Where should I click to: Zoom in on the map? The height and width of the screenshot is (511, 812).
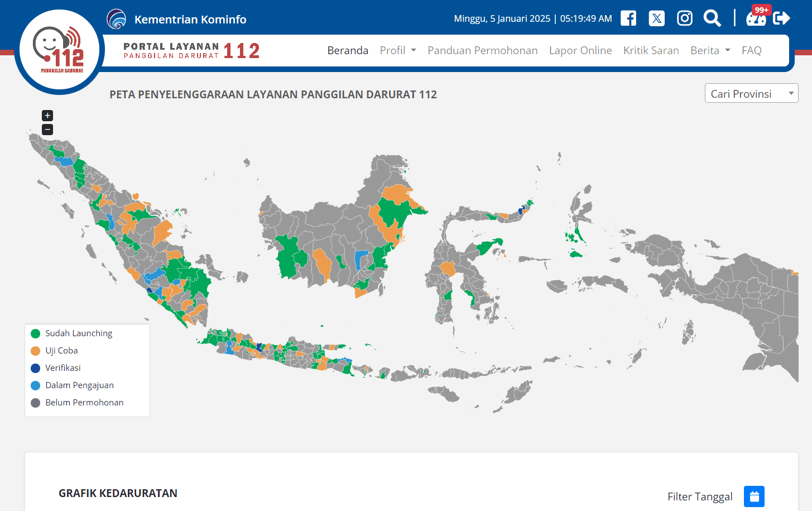(x=47, y=116)
